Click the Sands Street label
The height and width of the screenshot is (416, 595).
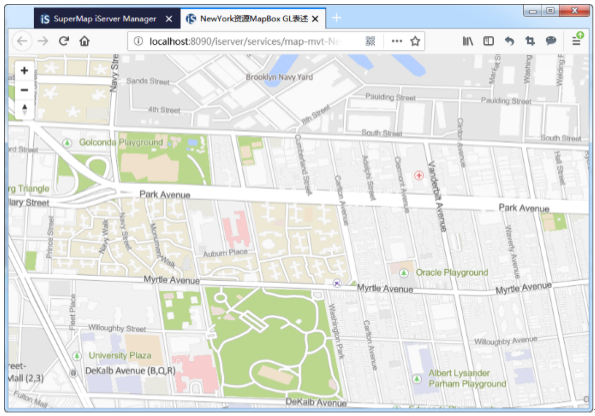click(x=148, y=81)
